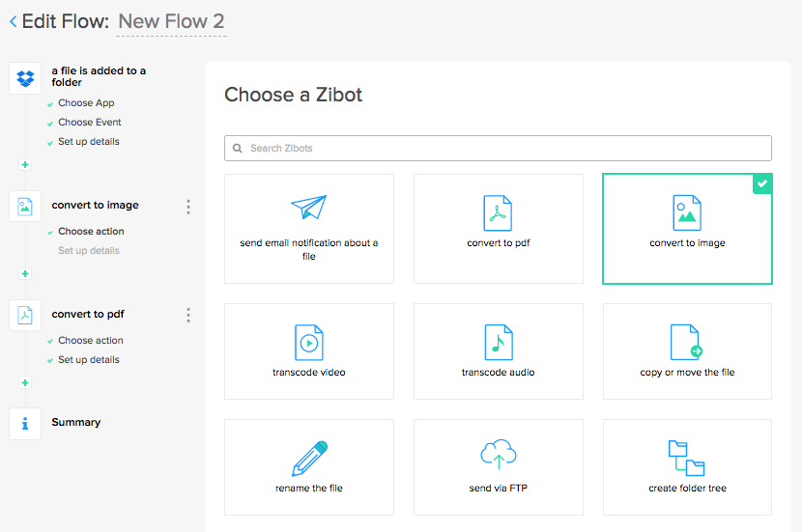
Task: Go back using the Edit Flow chevron
Action: [x=13, y=21]
